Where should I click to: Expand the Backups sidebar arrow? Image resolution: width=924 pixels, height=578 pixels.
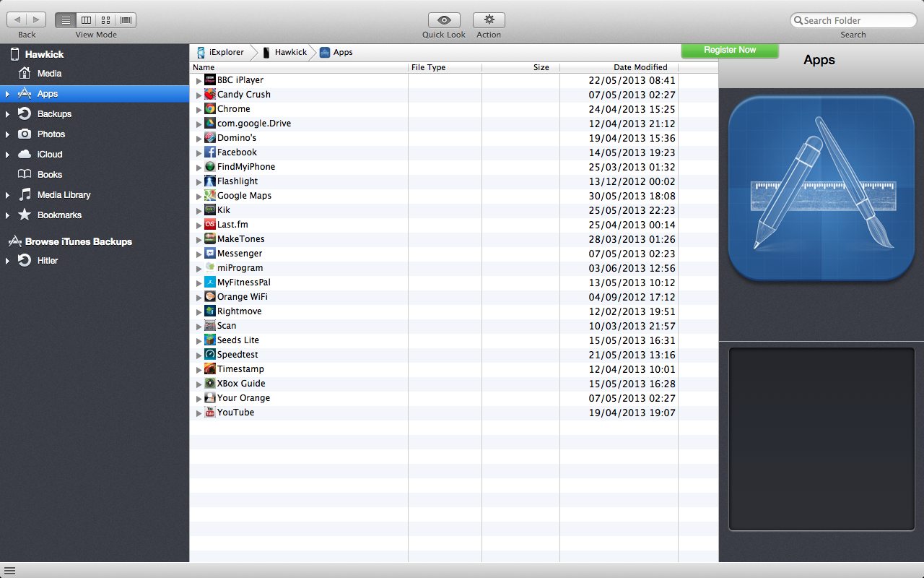[7, 114]
